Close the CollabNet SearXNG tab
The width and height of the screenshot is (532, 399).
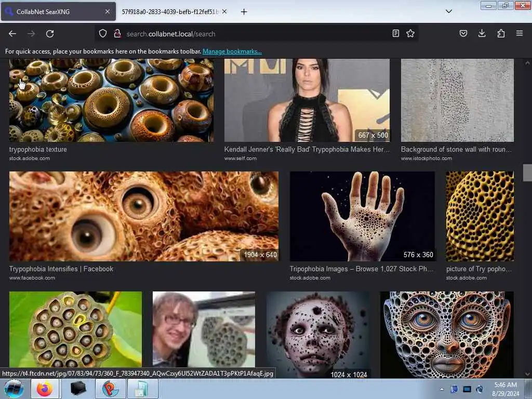point(108,11)
